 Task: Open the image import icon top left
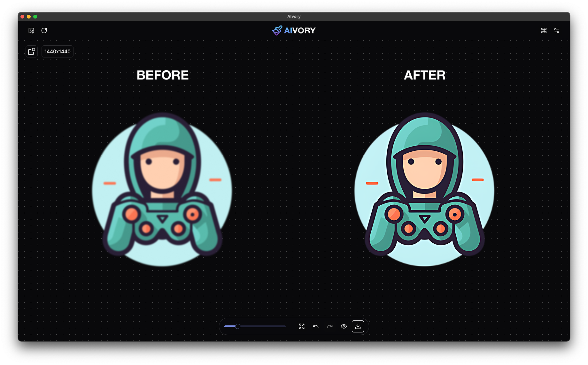pos(31,30)
